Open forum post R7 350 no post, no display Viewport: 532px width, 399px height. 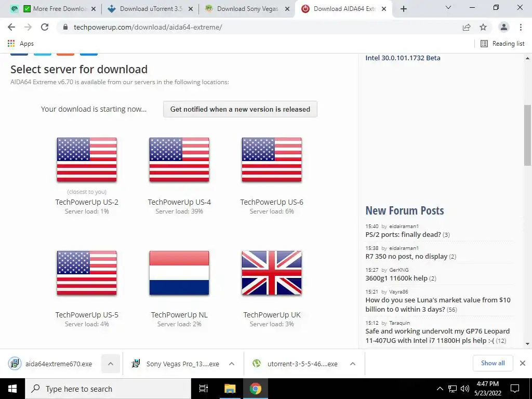tap(406, 256)
